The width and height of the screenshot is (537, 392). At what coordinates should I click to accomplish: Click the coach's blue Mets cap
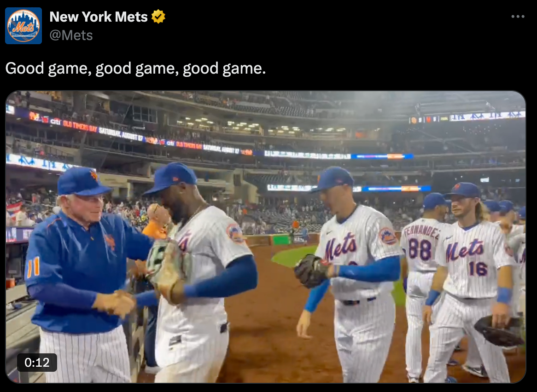pyautogui.click(x=83, y=181)
